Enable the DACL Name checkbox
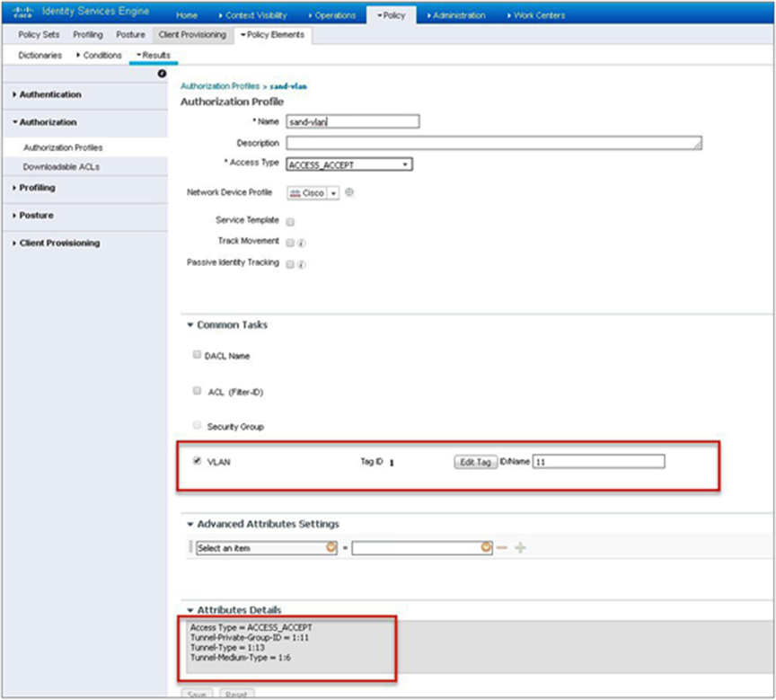Image resolution: width=776 pixels, height=700 pixels. point(197,354)
